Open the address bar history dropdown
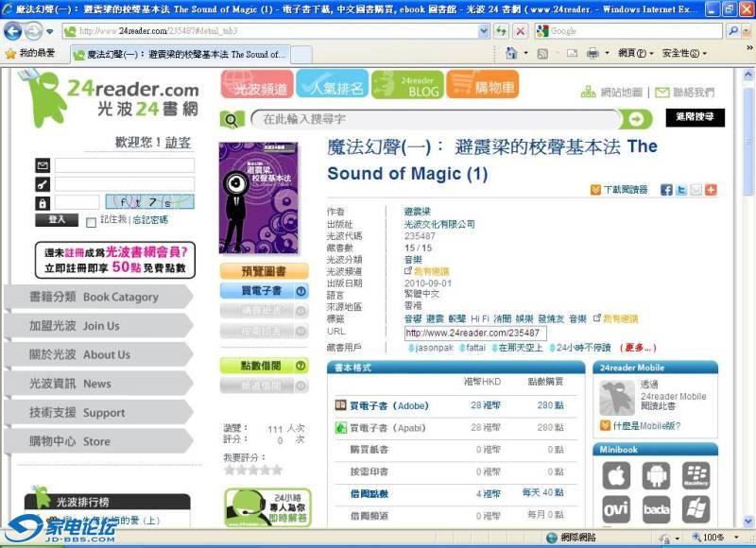The image size is (756, 548). coord(484,31)
